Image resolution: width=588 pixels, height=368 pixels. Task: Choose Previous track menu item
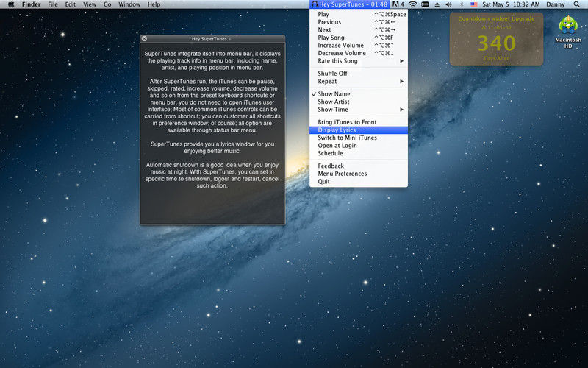(x=359, y=22)
